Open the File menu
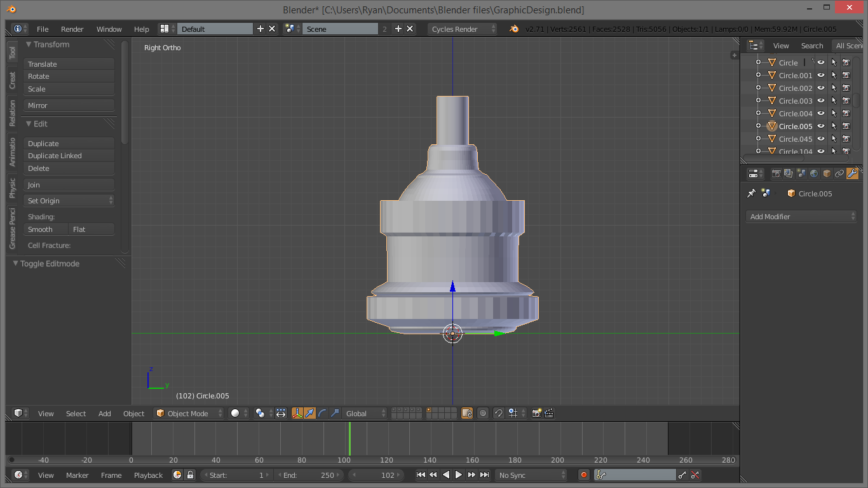868x488 pixels. [x=43, y=29]
